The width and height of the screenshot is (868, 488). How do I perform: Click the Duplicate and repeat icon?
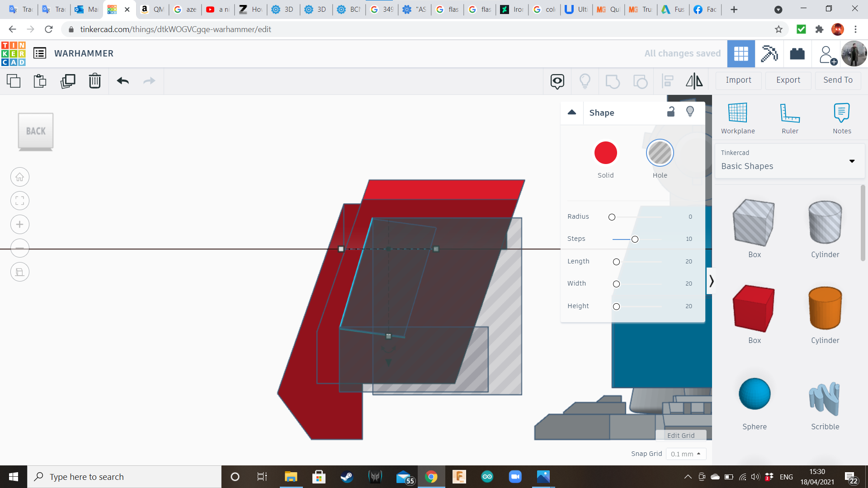click(x=68, y=81)
